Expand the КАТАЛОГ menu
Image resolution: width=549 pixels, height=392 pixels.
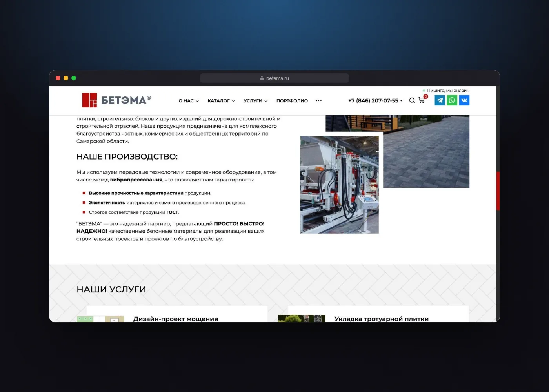tap(221, 101)
